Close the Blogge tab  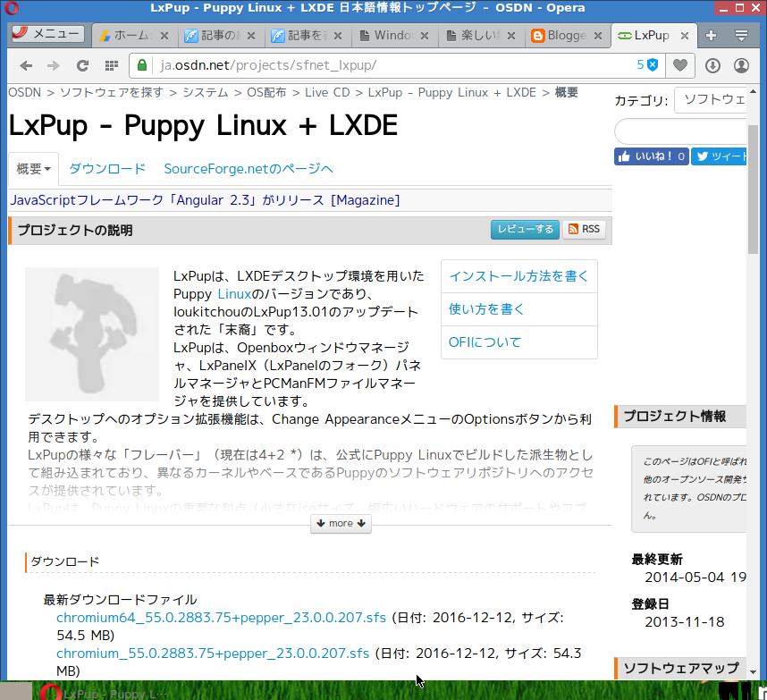[598, 36]
